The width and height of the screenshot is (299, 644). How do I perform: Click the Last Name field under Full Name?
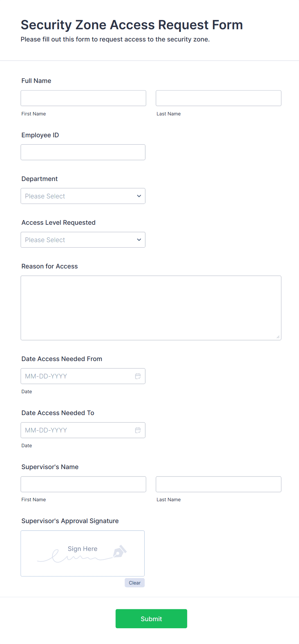click(x=218, y=98)
